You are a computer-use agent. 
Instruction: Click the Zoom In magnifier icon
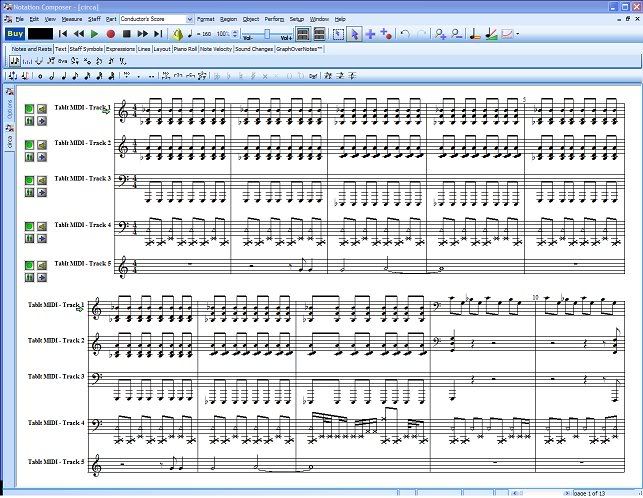pos(440,34)
